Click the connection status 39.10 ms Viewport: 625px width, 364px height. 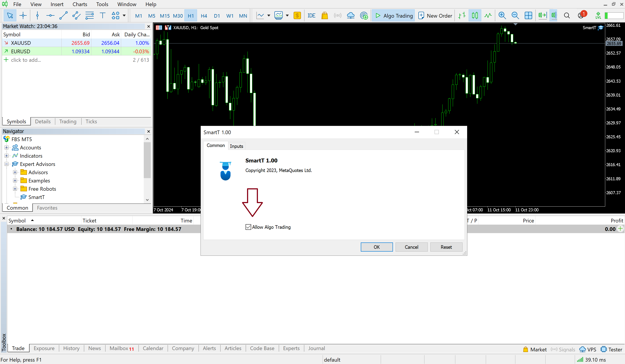[x=591, y=359]
